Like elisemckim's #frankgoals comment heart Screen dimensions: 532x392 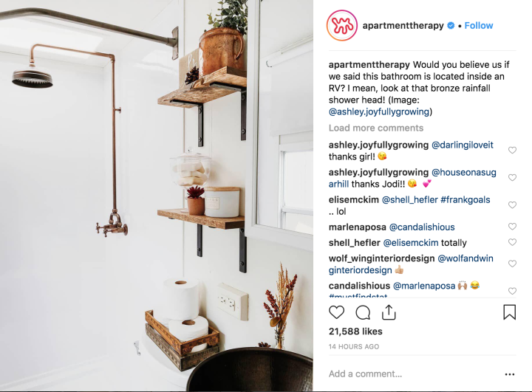(512, 205)
